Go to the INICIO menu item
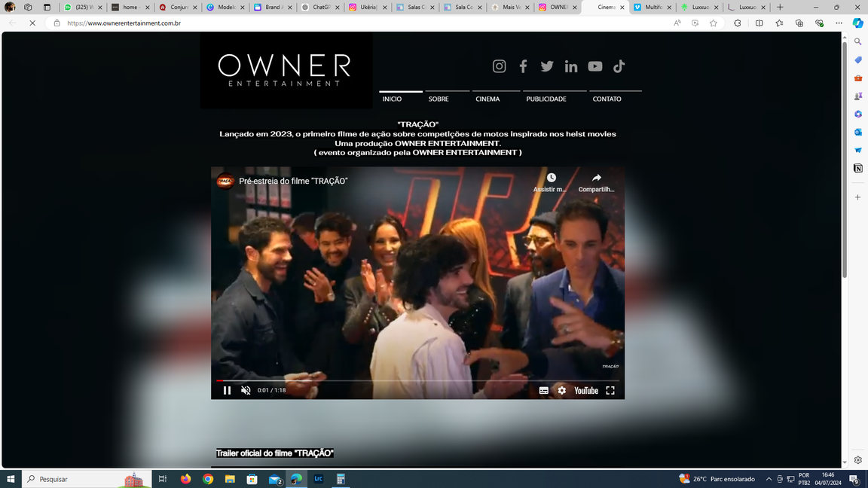This screenshot has width=868, height=488. 392,99
